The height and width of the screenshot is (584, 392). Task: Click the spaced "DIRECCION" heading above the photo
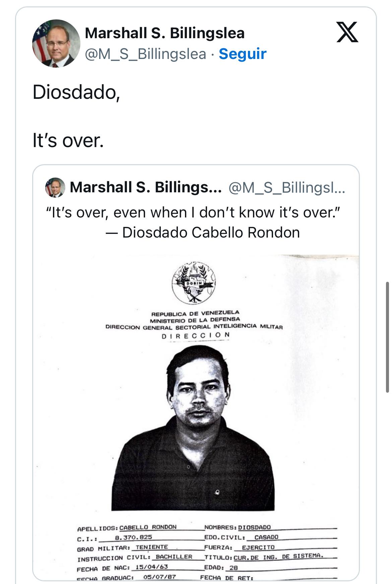196,335
